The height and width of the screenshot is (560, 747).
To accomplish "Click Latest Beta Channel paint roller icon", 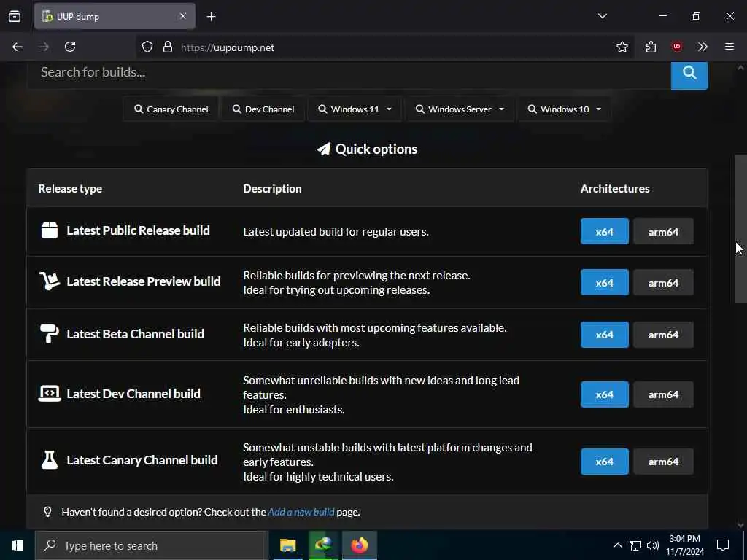I will point(50,334).
